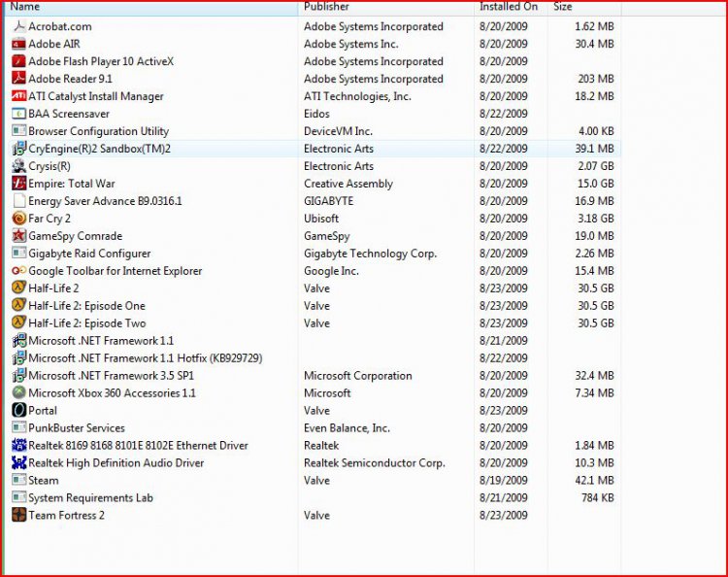Image resolution: width=728 pixels, height=577 pixels.
Task: Click the Microsoft Xbox 360 Accessories icon
Action: click(19, 393)
